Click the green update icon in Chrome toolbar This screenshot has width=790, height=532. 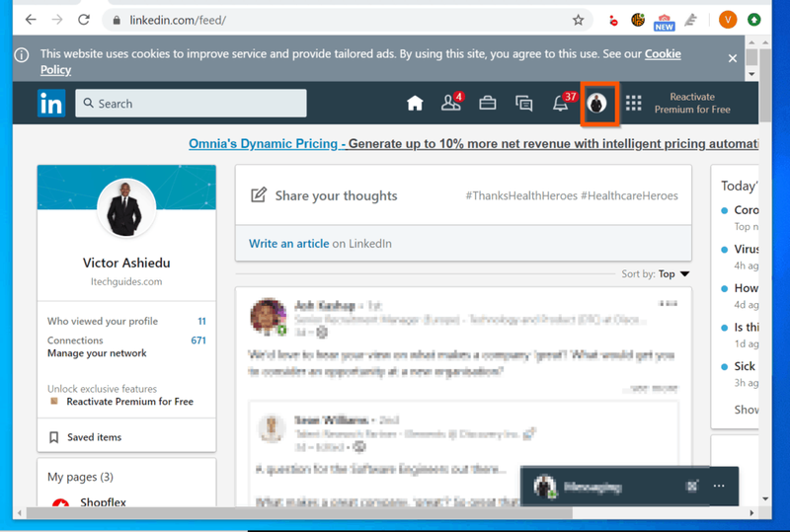point(753,20)
